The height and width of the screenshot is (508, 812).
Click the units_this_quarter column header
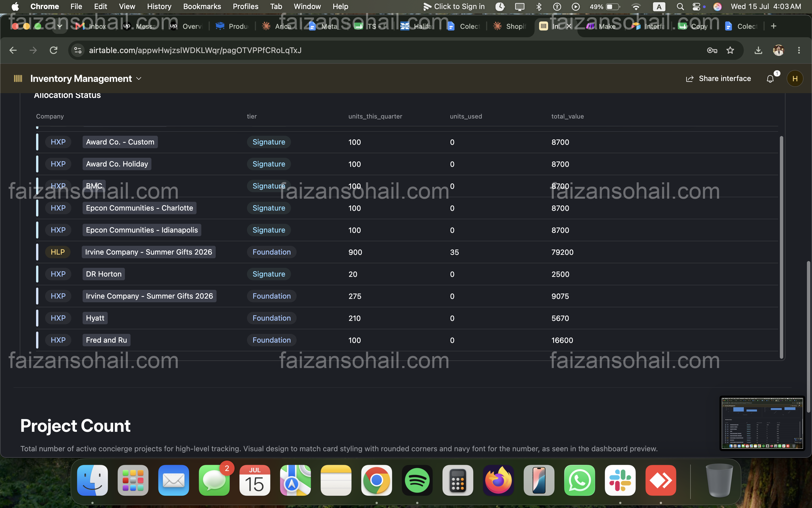375,116
